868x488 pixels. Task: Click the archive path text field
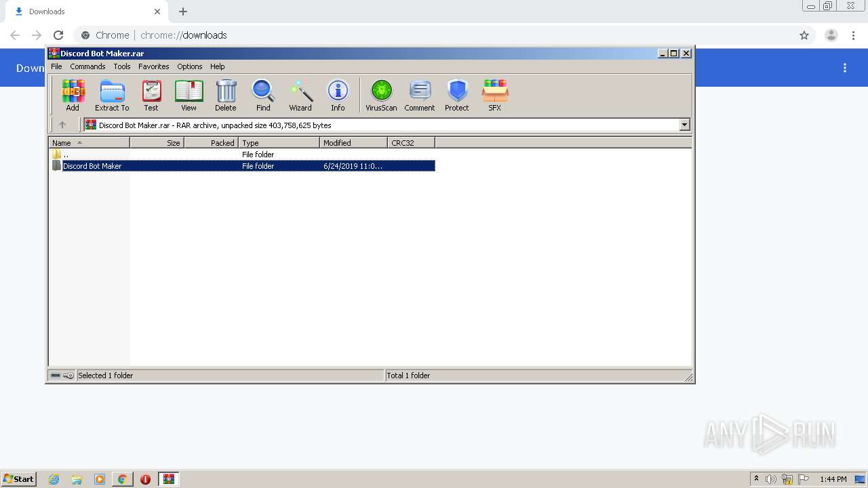tap(382, 125)
